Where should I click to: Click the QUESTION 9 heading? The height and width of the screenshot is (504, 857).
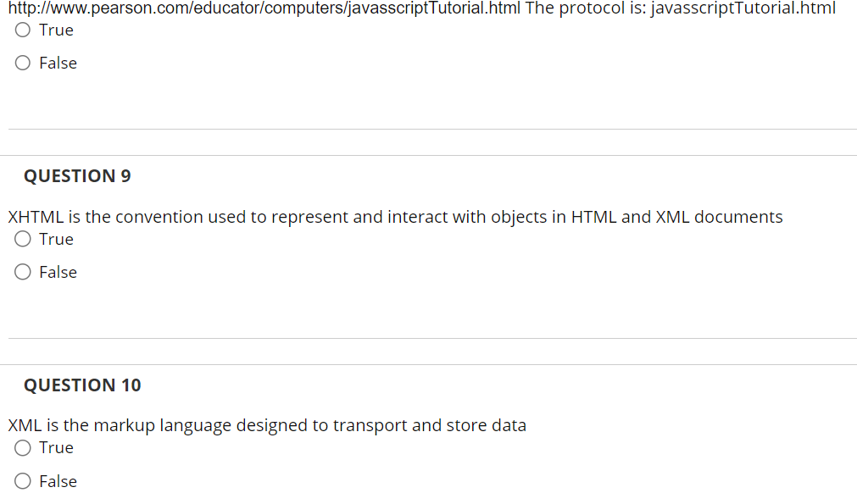76,175
